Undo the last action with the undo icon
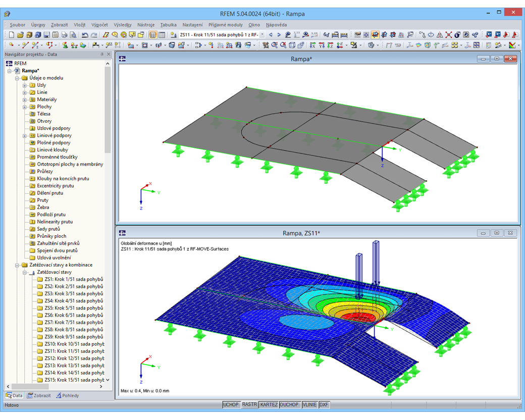The width and height of the screenshot is (525, 420). [x=85, y=35]
